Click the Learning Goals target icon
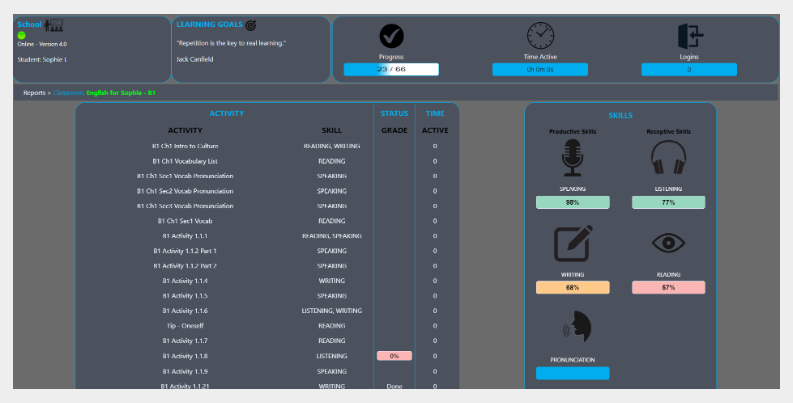This screenshot has height=403, width=793. 251,24
